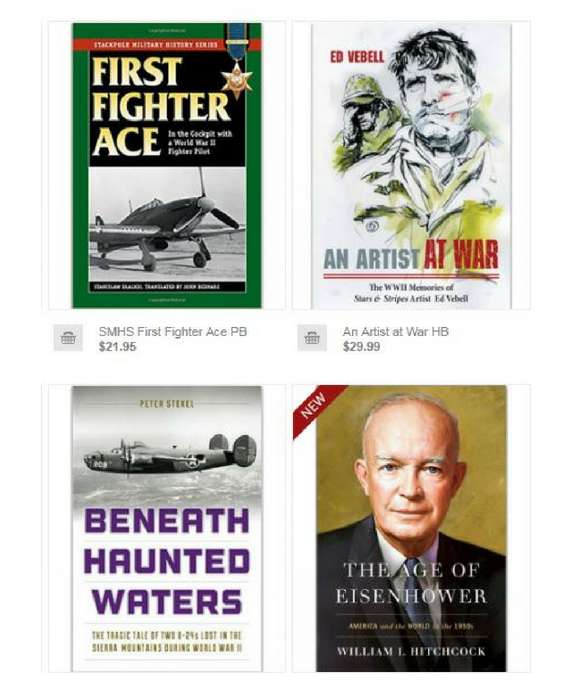
Task: Click the PETER STEKEL author name
Action: pyautogui.click(x=167, y=404)
